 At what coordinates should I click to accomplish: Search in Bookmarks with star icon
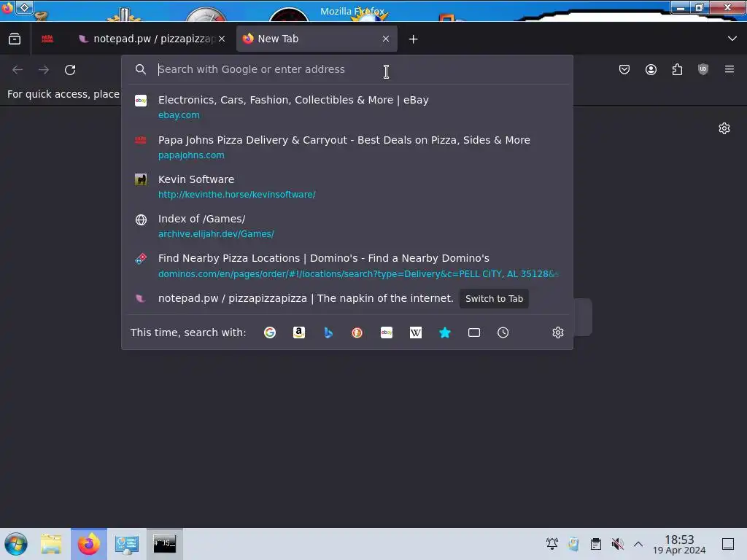tap(444, 332)
